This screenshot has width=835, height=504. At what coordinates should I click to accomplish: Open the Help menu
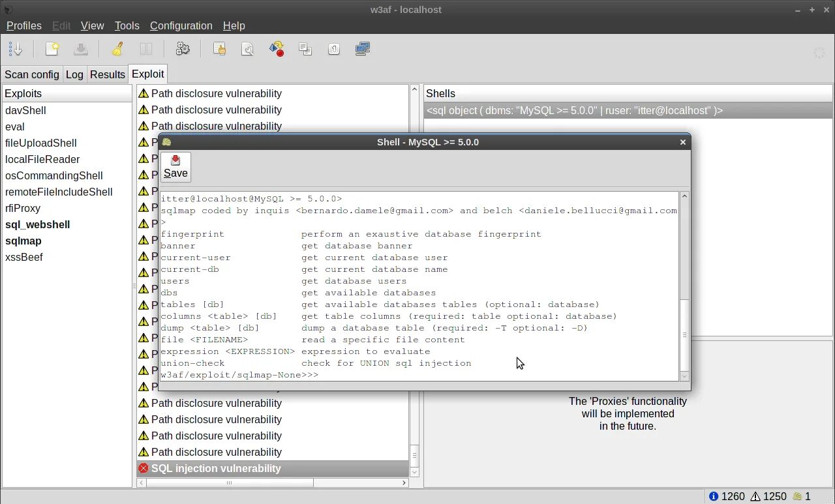pyautogui.click(x=234, y=25)
